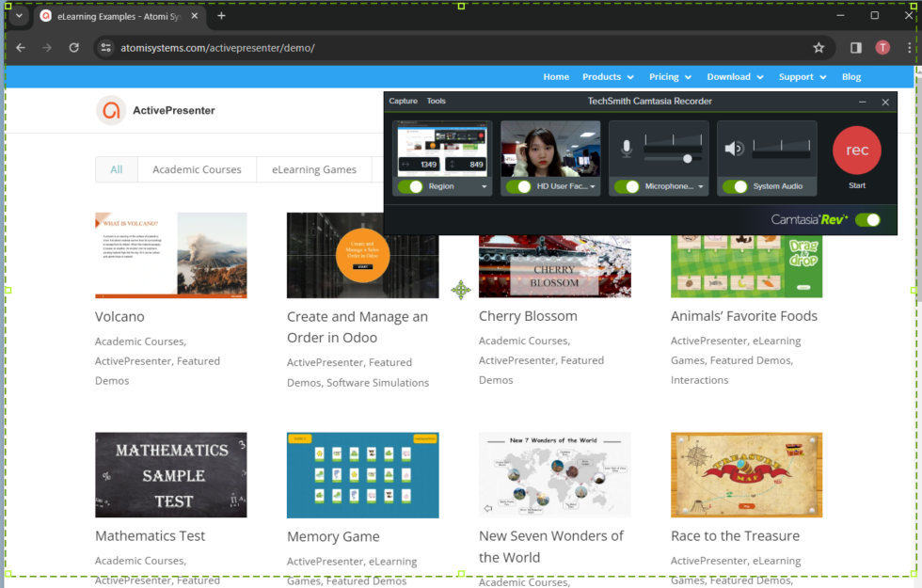The image size is (922, 588).
Task: Click the Memory Game thumbnail image
Action: click(x=362, y=475)
